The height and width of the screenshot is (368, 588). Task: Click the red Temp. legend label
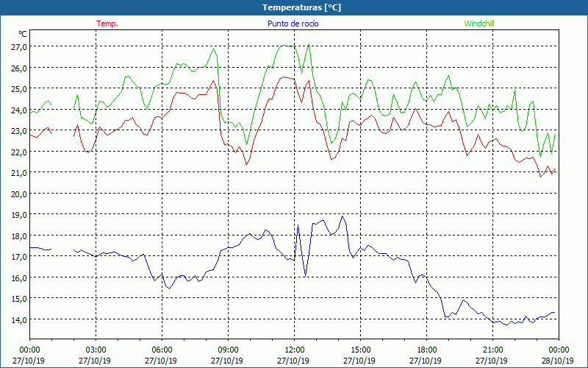coord(107,24)
